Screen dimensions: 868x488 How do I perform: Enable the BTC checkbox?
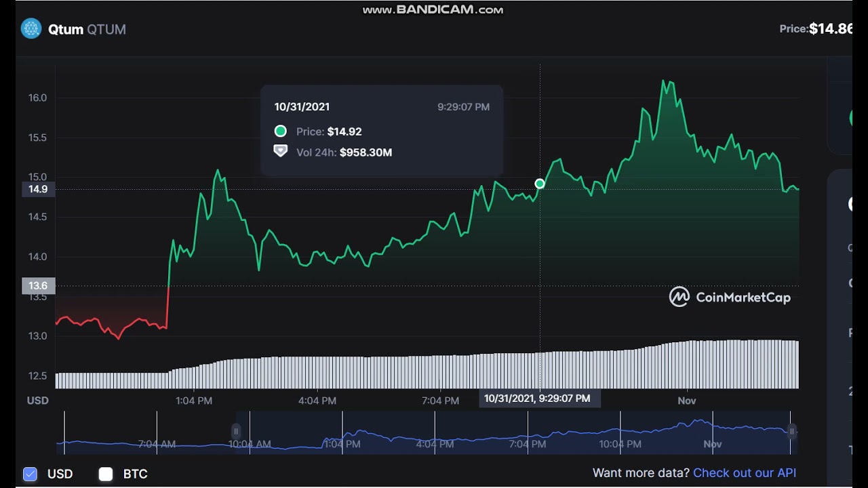(106, 474)
